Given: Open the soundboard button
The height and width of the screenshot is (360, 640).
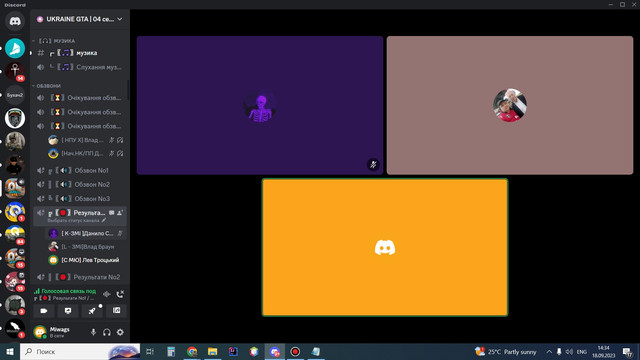Looking at the screenshot, I should click(116, 311).
